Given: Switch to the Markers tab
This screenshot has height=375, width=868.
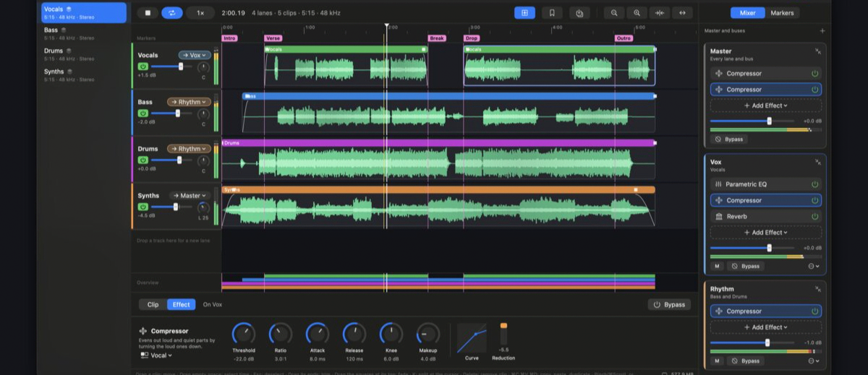Looking at the screenshot, I should click(782, 12).
